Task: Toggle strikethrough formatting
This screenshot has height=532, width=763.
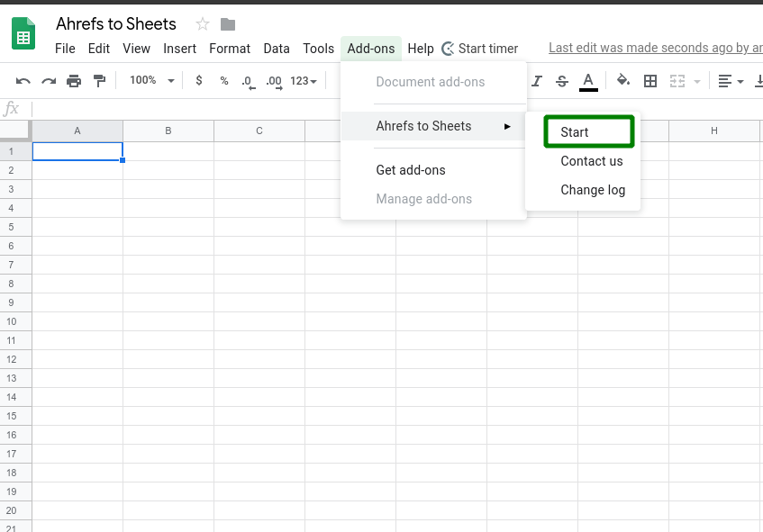Action: click(x=561, y=80)
